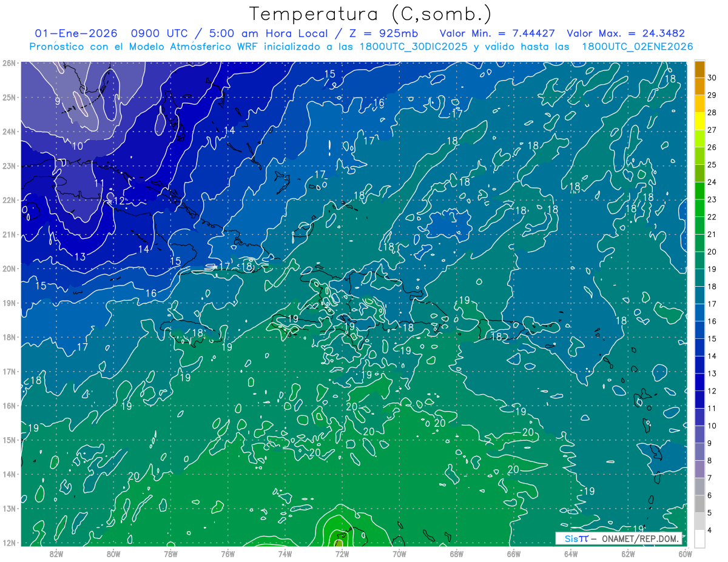
Task: Click the "SisTT" logo text in credit box
Action: (576, 538)
